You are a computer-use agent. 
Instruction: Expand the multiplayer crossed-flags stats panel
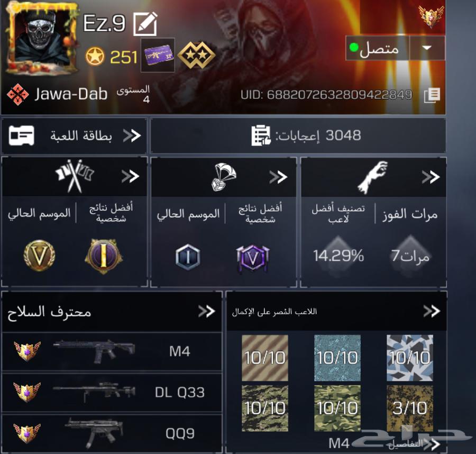pos(74,176)
